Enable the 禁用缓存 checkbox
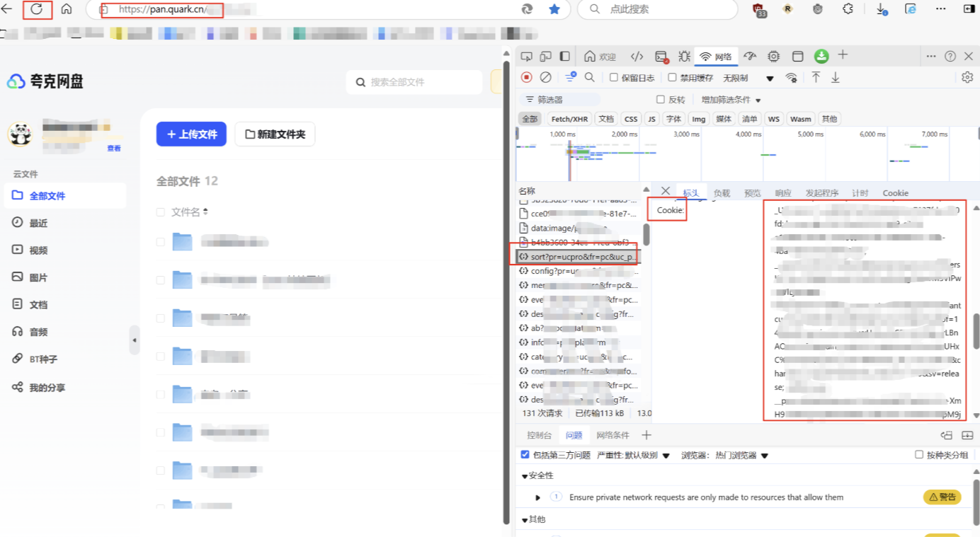Viewport: 980px width, 537px height. 673,78
